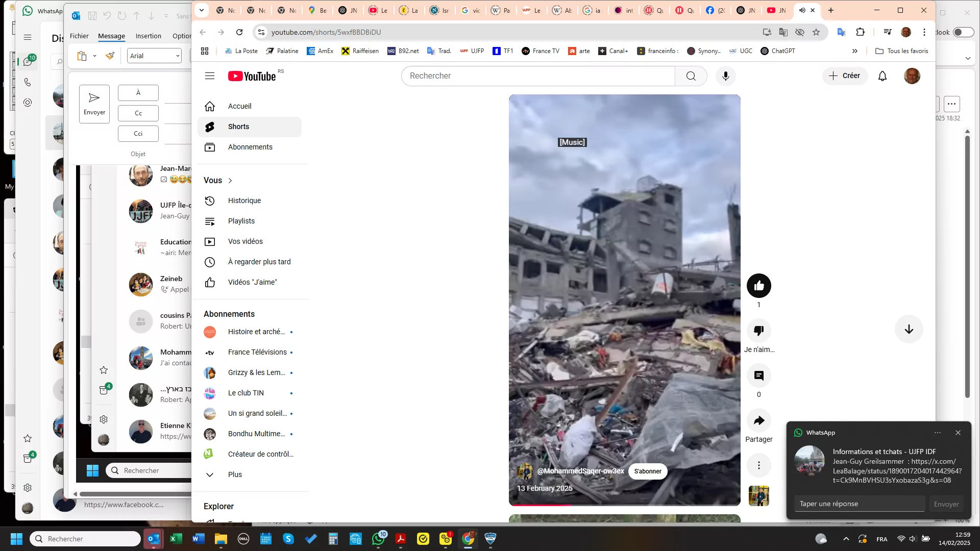Click the YouTube logo
This screenshot has width=980, height=551.
[252, 76]
